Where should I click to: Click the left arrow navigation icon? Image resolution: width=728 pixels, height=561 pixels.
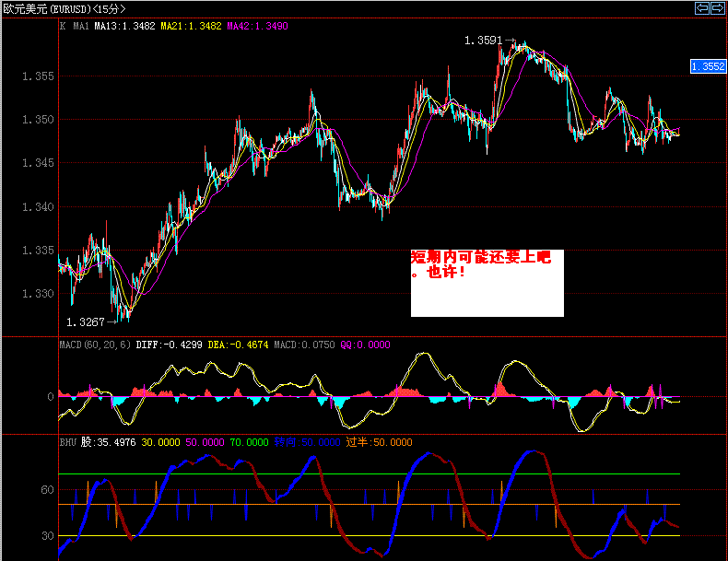[x=702, y=8]
